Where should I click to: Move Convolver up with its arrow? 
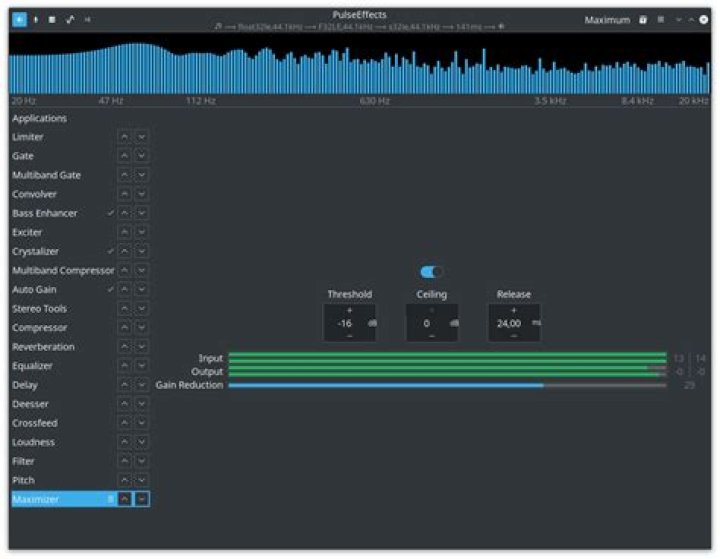(x=124, y=194)
